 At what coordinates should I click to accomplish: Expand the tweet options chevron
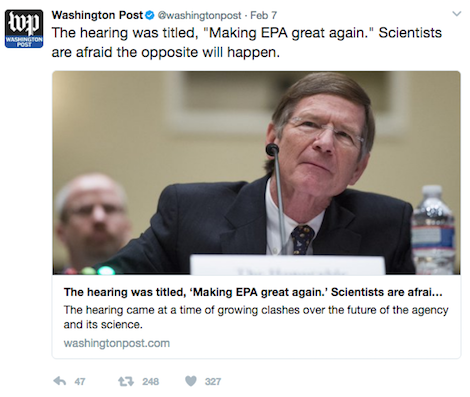(x=456, y=14)
